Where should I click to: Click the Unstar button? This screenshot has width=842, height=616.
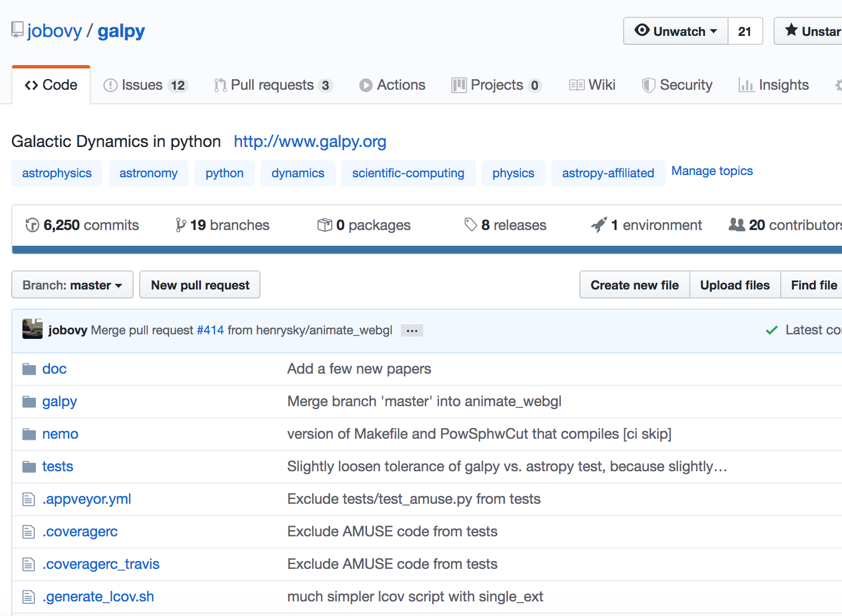pyautogui.click(x=808, y=31)
